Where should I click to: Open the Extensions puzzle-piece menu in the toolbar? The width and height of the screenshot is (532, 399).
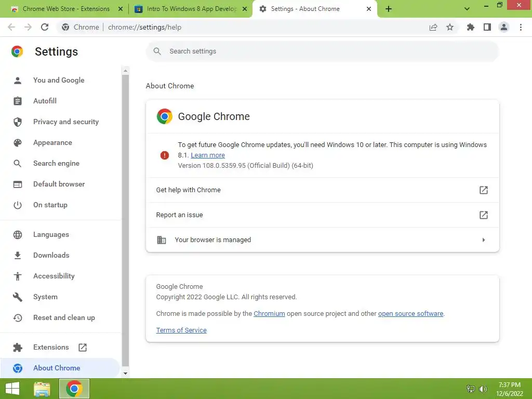coord(471,27)
